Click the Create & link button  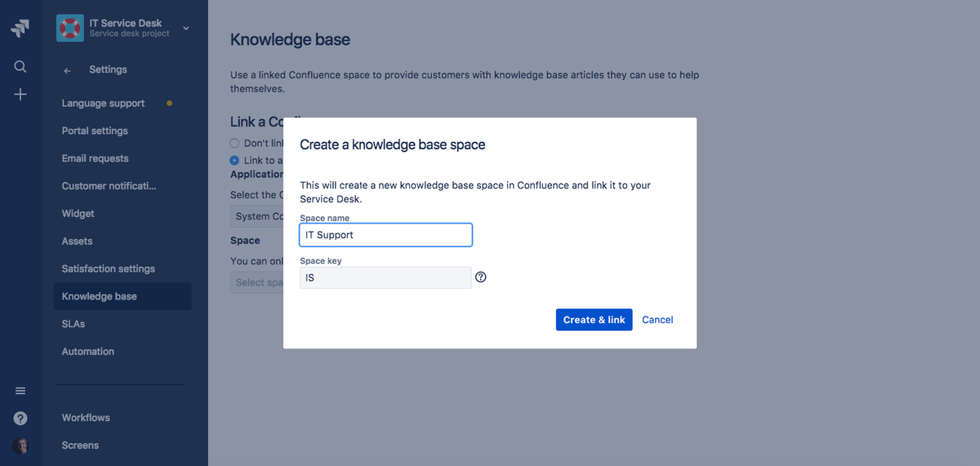click(594, 320)
